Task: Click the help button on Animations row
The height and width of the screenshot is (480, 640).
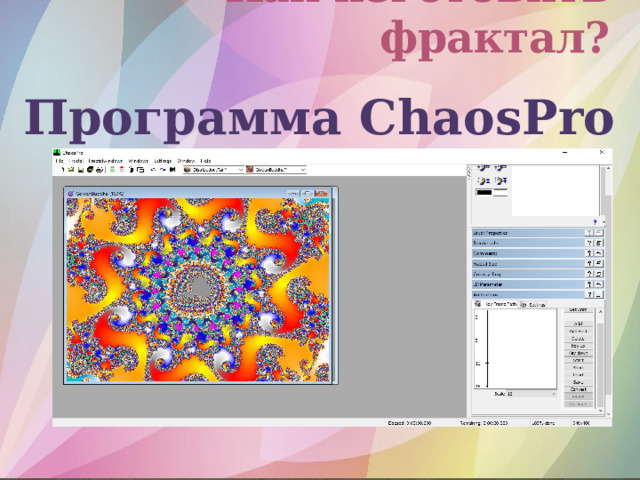Action: pyautogui.click(x=589, y=294)
